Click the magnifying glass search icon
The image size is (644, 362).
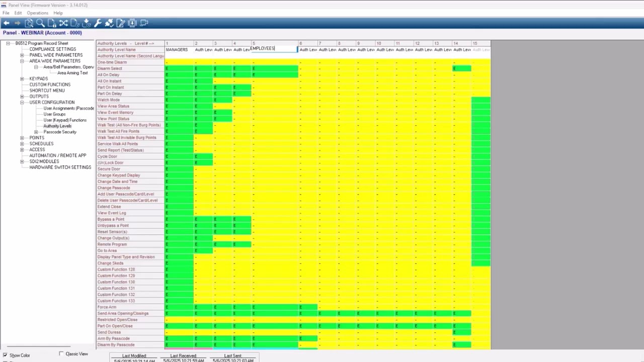pos(40,23)
